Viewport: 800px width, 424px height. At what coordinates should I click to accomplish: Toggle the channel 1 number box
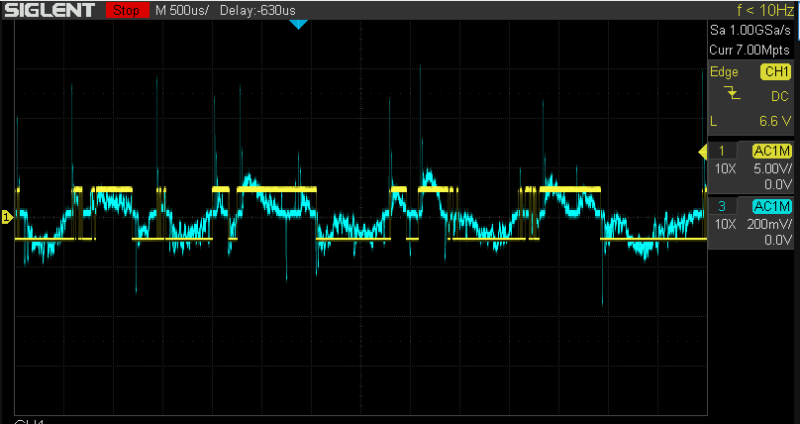(x=722, y=151)
